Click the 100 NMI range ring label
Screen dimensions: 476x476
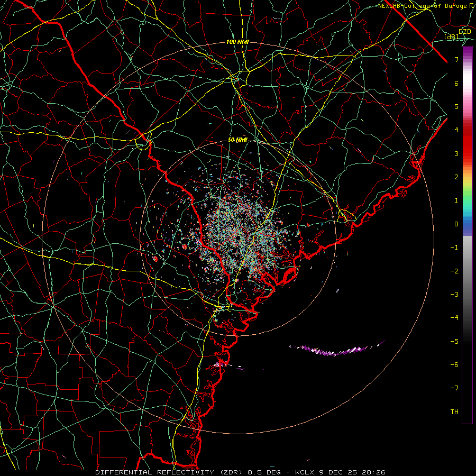point(237,42)
